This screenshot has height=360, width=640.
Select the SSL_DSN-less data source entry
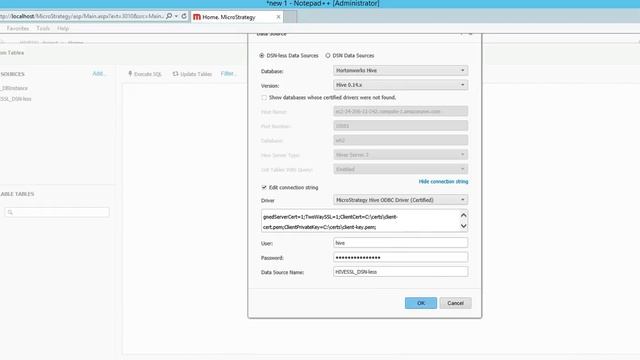pos(16,99)
